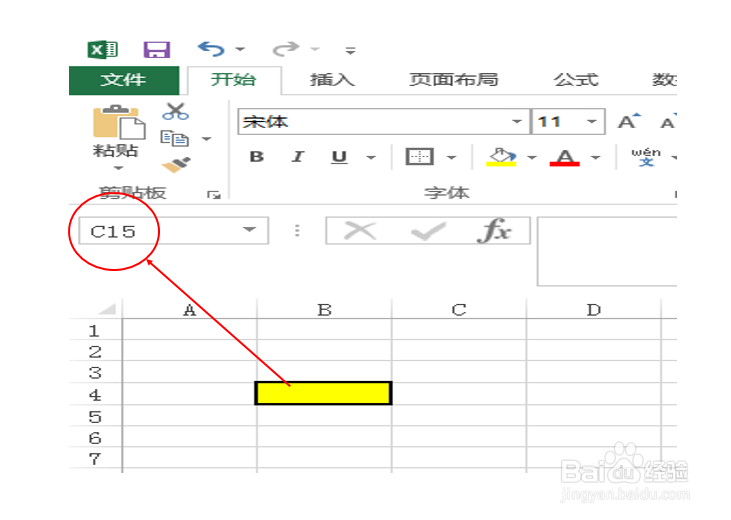This screenshot has height=520, width=731.
Task: Apply red font color A
Action: pyautogui.click(x=565, y=157)
